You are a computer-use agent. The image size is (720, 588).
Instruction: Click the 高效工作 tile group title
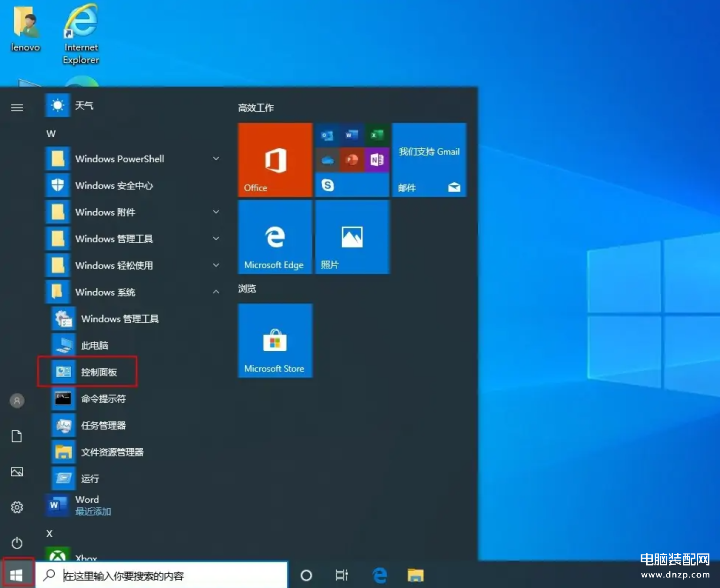(256, 108)
